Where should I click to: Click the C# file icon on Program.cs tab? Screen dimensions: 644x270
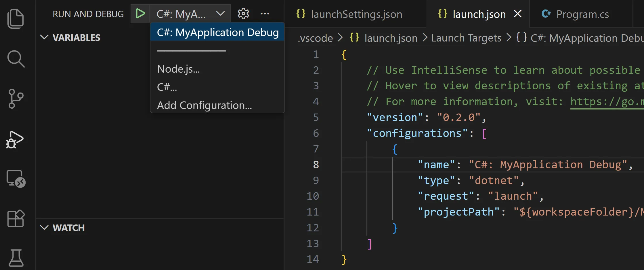tap(546, 14)
